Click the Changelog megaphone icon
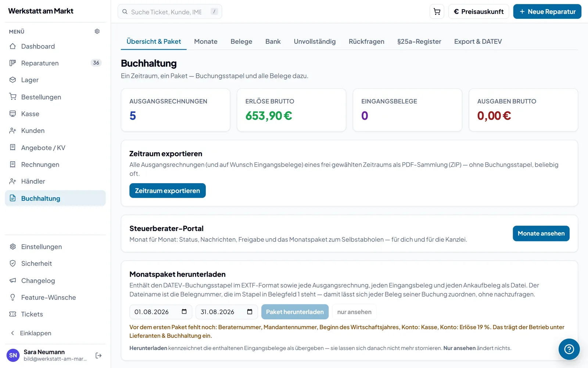The height and width of the screenshot is (368, 588). tap(13, 280)
